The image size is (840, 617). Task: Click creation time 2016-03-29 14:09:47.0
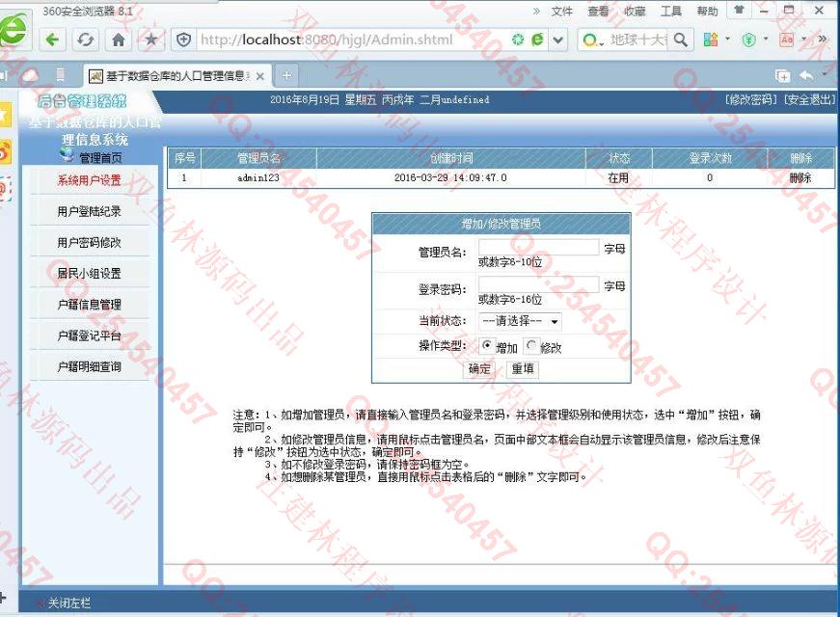pos(450,177)
